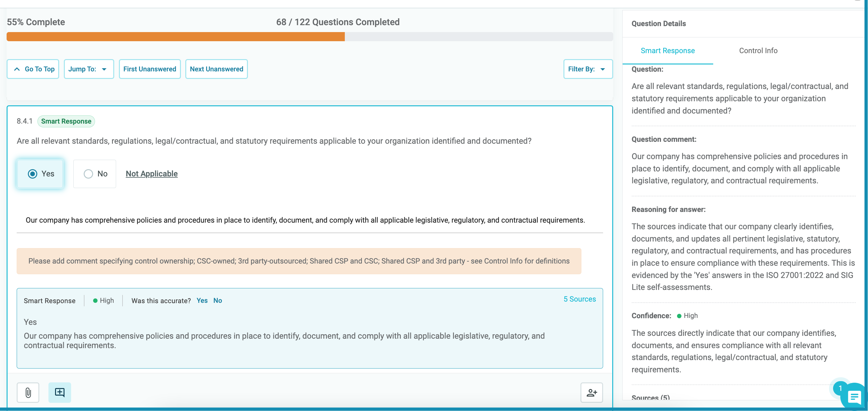Open the chat widget bubble
The image size is (868, 411).
coord(854,397)
